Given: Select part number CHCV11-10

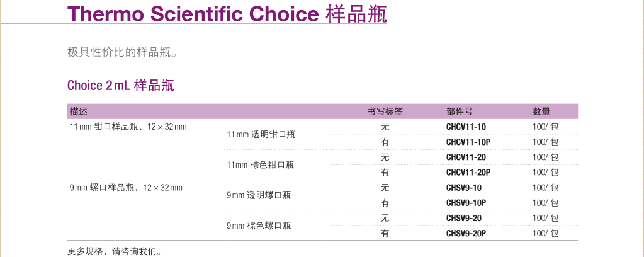Looking at the screenshot, I should click(466, 127).
